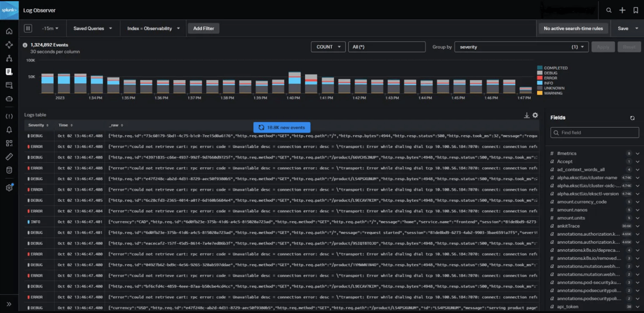Screen dimensions: 644x313
Task: Click the Find field search box
Action: coord(595,132)
